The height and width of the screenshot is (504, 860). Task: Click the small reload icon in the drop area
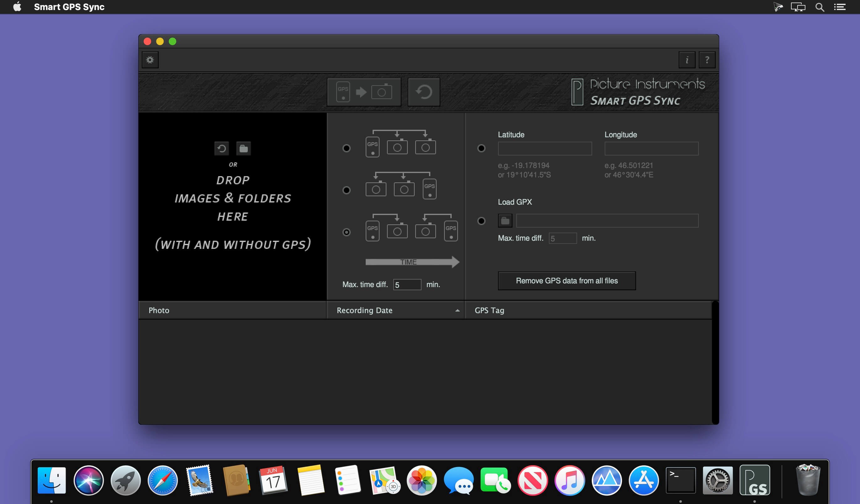click(221, 149)
